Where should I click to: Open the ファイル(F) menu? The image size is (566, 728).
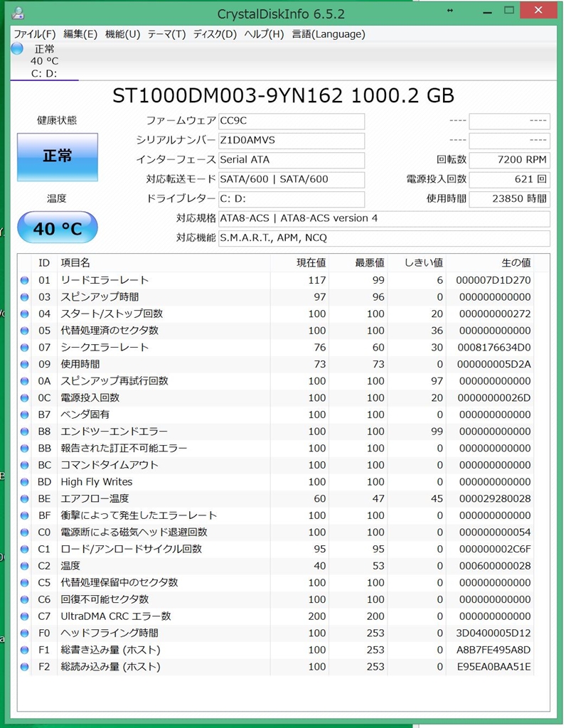(x=34, y=34)
